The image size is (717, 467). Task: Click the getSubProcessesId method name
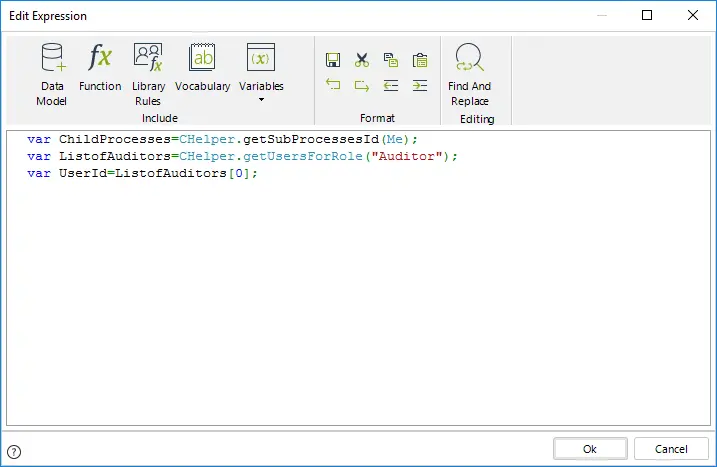coord(310,139)
